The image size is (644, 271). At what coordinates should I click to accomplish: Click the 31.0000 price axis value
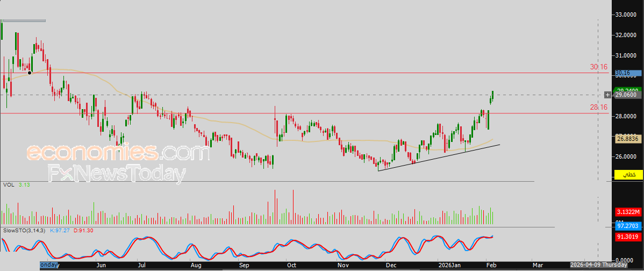point(626,55)
